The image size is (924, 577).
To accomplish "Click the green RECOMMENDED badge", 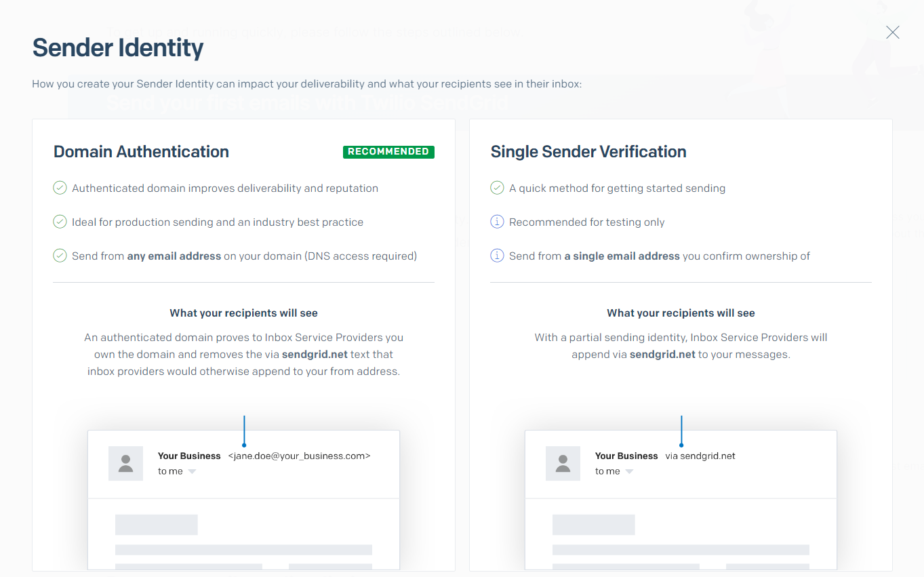I will (388, 152).
